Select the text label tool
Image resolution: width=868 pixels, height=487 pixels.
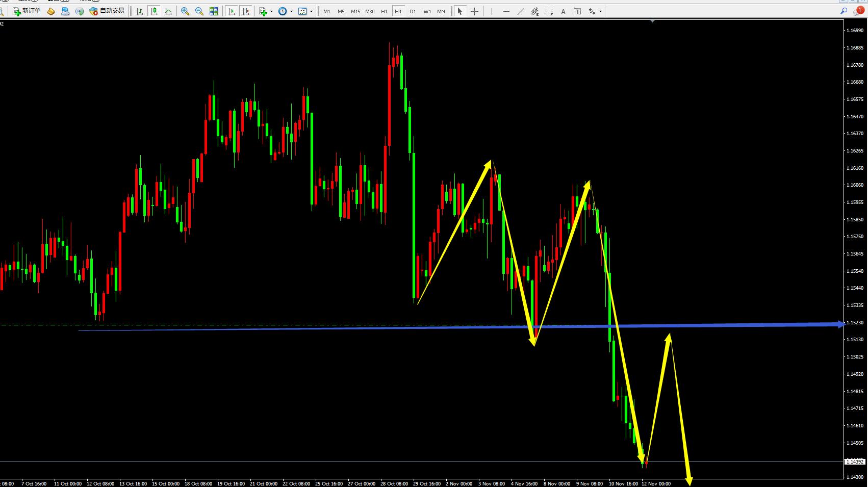pyautogui.click(x=577, y=11)
